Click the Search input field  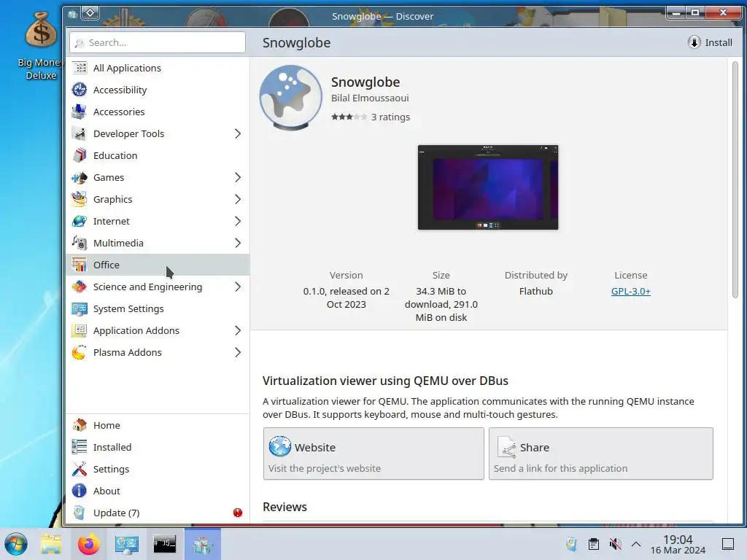[x=158, y=42]
